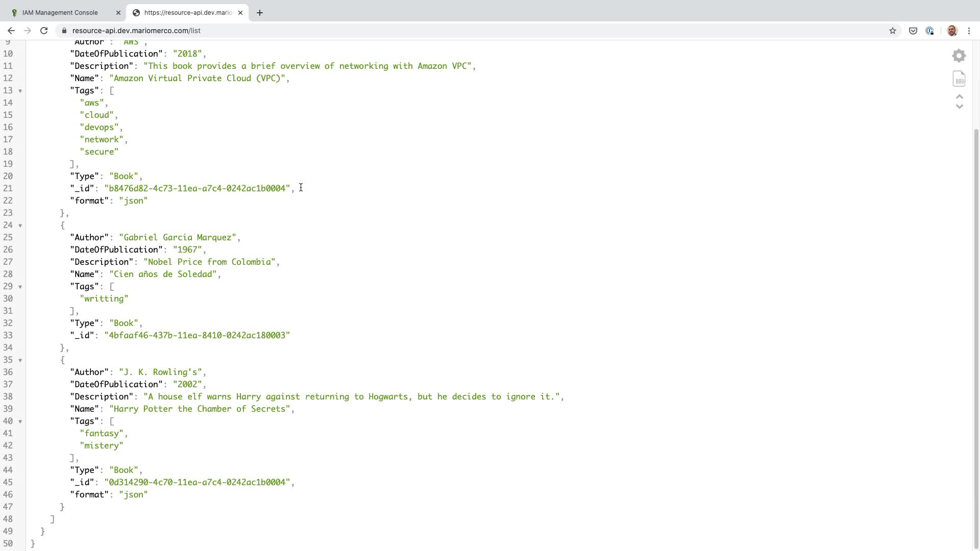Image resolution: width=980 pixels, height=551 pixels.
Task: Switch to RAW JSON view
Action: point(959,79)
